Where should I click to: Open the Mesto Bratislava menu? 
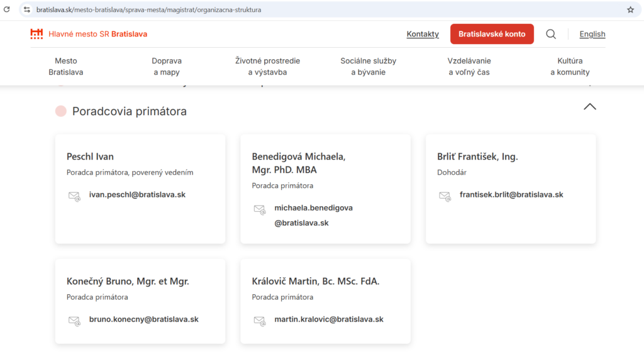(x=65, y=67)
